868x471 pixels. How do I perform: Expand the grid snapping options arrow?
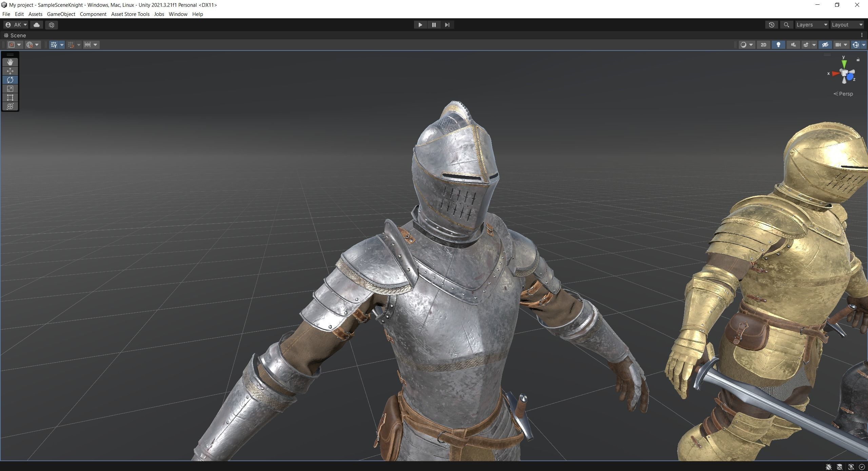79,45
